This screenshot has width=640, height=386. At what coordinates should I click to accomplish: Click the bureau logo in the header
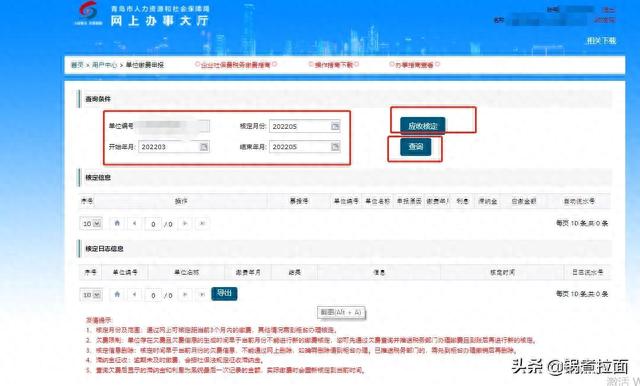88,13
